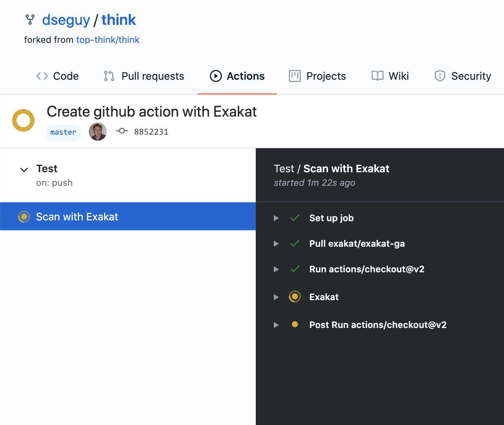Select the Actions tab
This screenshot has height=425, width=504.
pyautogui.click(x=237, y=76)
